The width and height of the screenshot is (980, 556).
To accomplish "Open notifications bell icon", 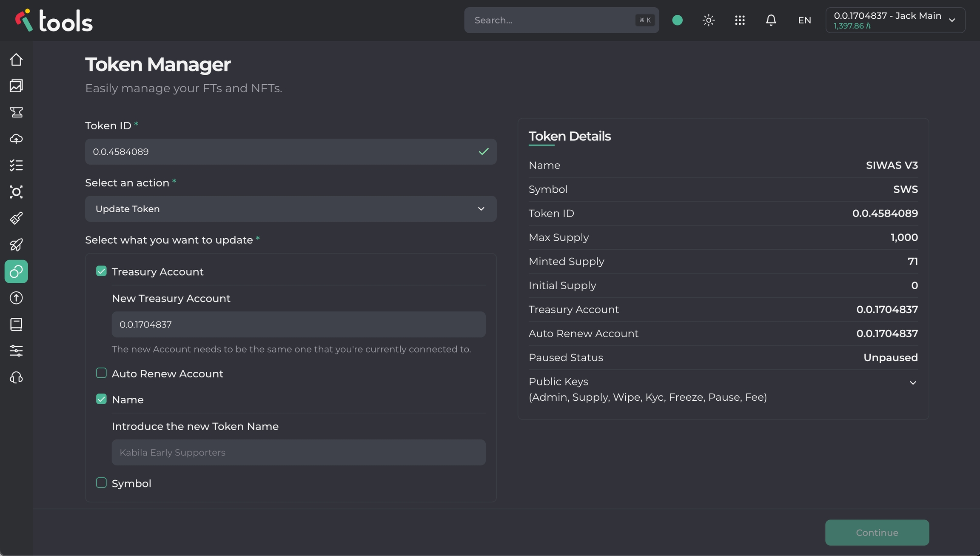I will pos(771,20).
